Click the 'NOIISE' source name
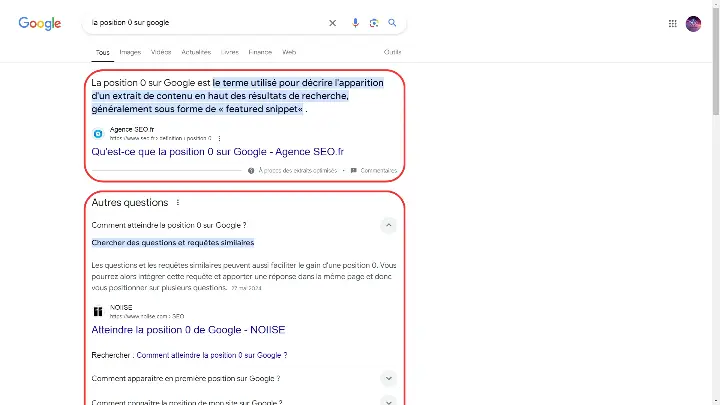This screenshot has height=405, width=720. tap(121, 307)
